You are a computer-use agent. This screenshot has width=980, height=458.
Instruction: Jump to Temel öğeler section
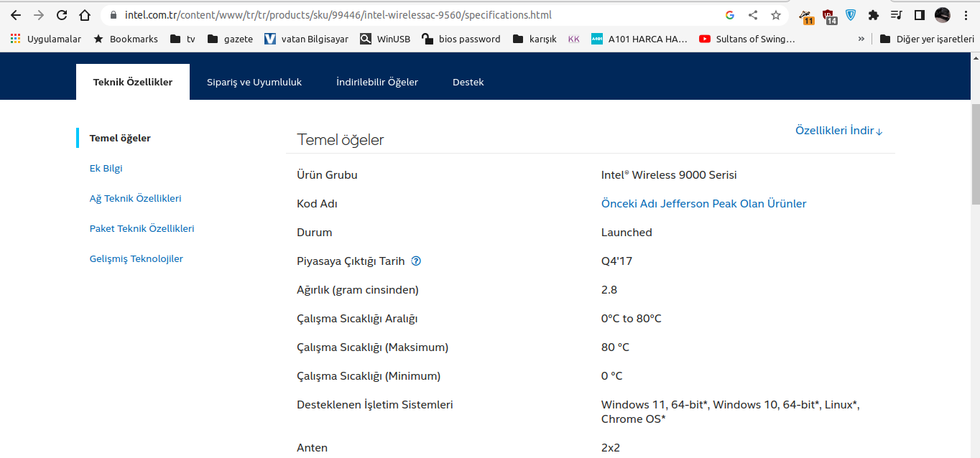click(x=120, y=138)
